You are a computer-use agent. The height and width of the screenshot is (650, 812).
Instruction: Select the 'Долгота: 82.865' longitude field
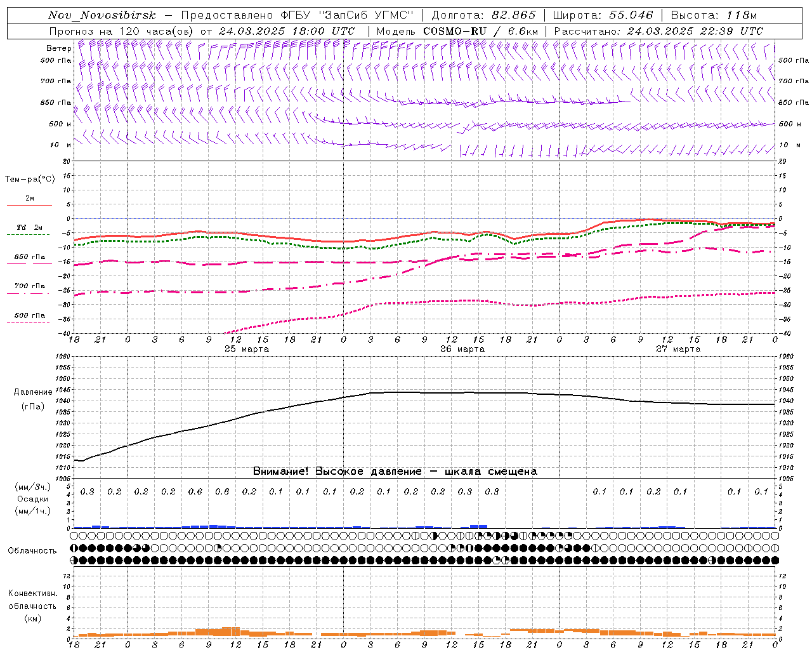484,15
